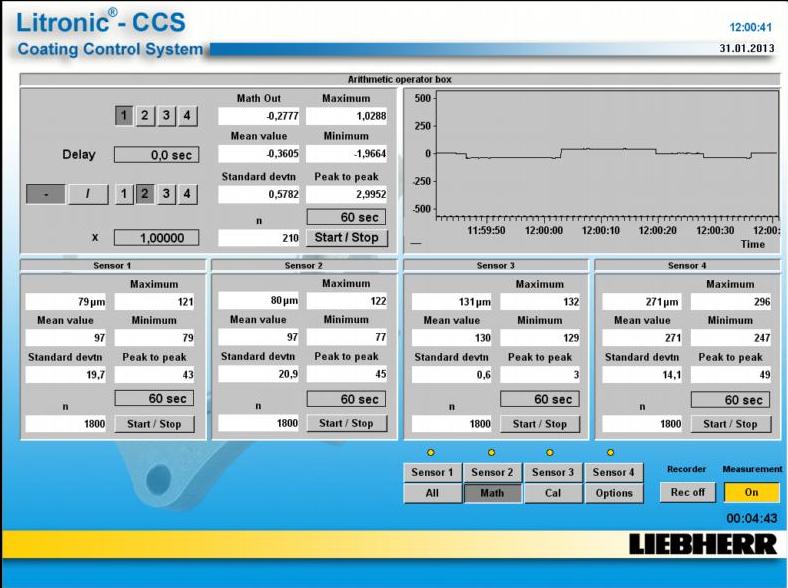Click Sensor 3 Standard devtn value 0,6

click(451, 374)
